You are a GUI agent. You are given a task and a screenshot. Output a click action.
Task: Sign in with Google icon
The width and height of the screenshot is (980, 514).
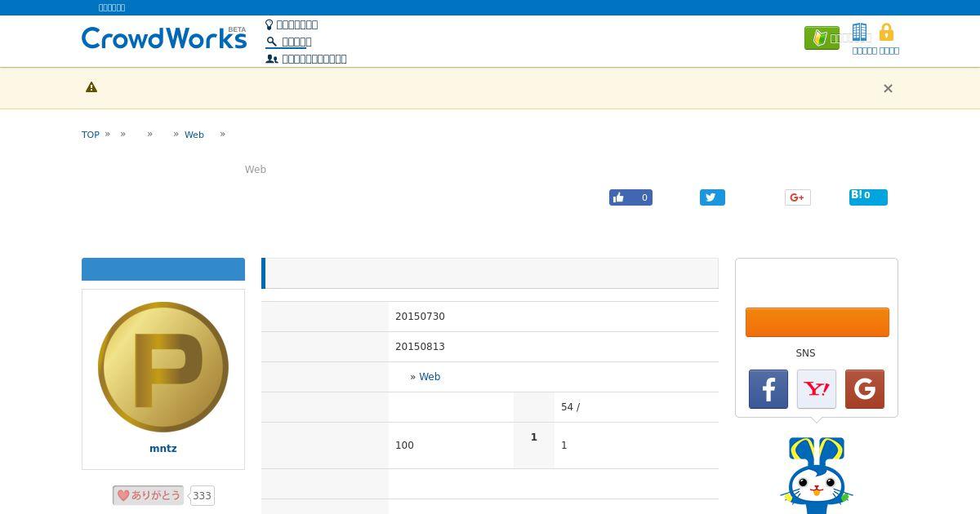[865, 389]
